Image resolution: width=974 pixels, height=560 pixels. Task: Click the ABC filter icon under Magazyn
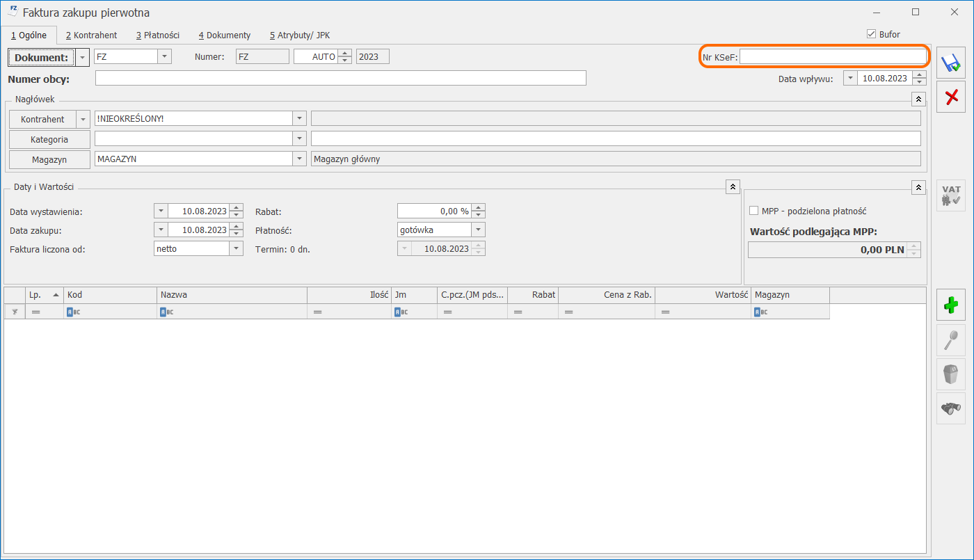pos(761,312)
